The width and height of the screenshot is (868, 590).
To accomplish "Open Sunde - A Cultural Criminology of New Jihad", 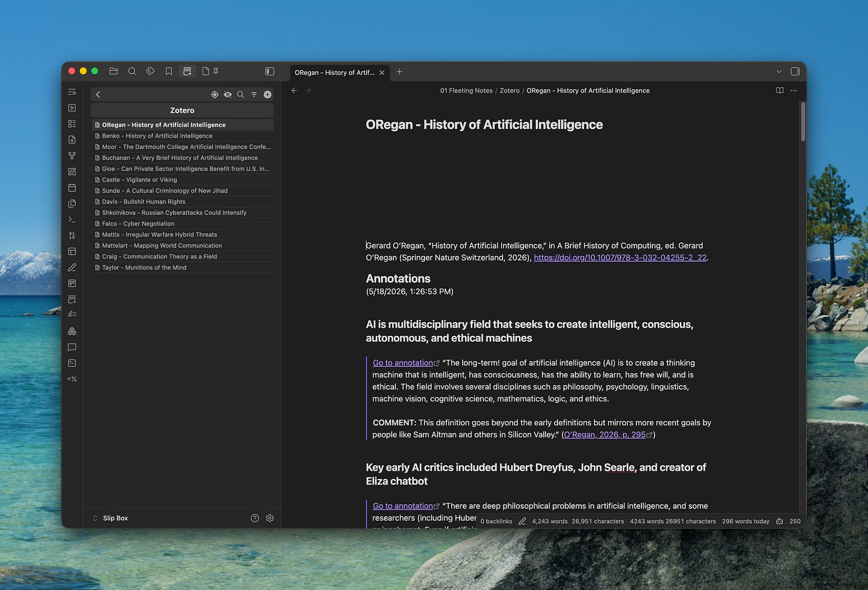I will pyautogui.click(x=182, y=191).
